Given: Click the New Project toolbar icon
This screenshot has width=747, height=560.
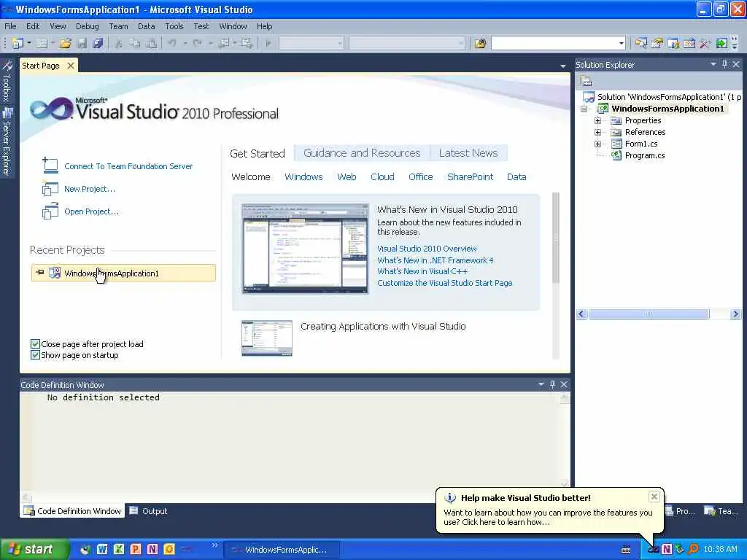Looking at the screenshot, I should 18,43.
